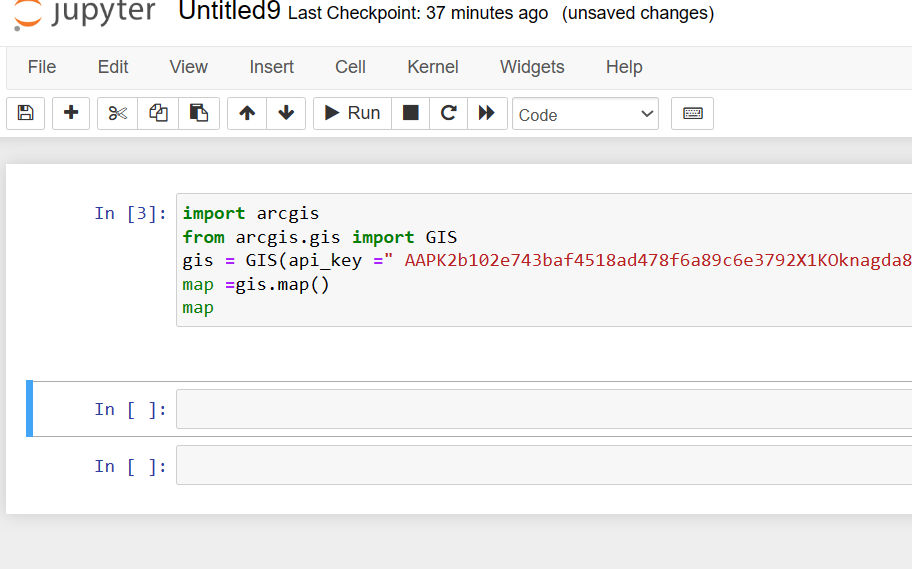This screenshot has width=912, height=569.
Task: Click the save and checkpoint icon
Action: (26, 114)
